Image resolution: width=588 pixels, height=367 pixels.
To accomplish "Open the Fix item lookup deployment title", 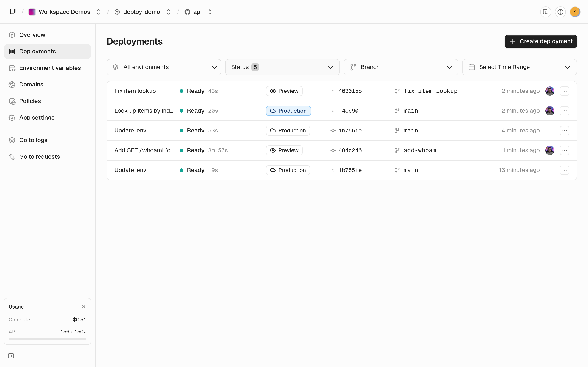I will pos(135,91).
